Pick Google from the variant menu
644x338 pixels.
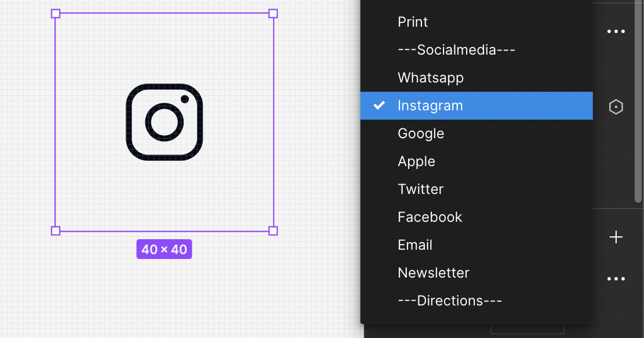[477, 134]
